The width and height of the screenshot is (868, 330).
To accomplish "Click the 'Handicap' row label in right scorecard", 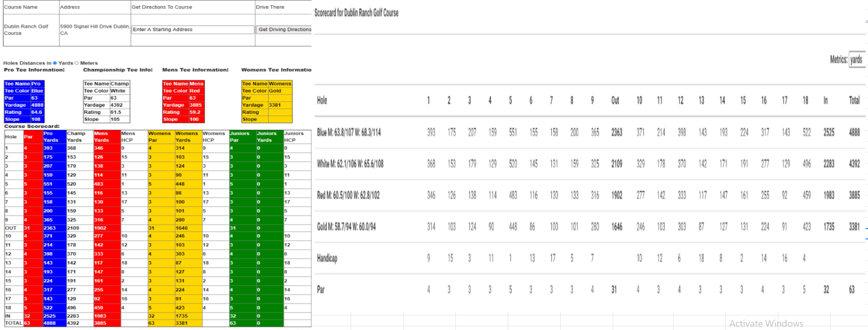I will click(x=327, y=258).
